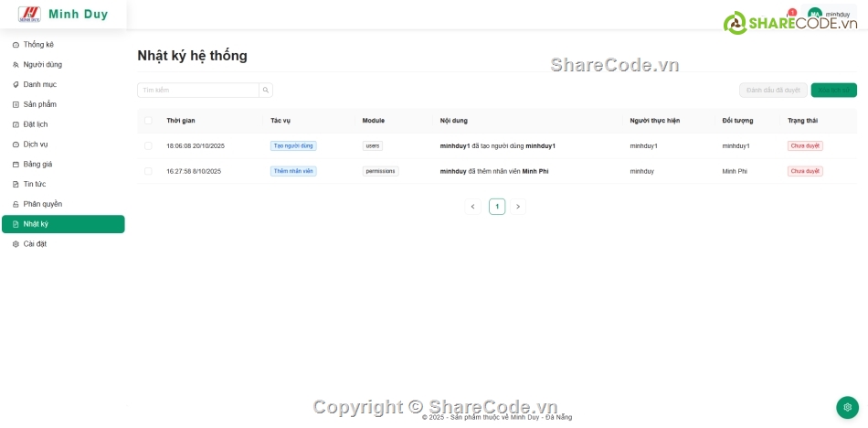This screenshot has width=868, height=428.
Task: Open the Thống kê menu item
Action: point(63,45)
